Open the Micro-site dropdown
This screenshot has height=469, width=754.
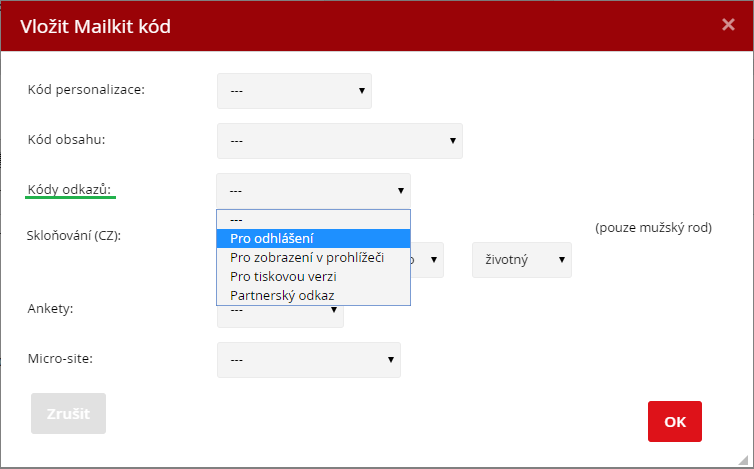[x=309, y=360]
